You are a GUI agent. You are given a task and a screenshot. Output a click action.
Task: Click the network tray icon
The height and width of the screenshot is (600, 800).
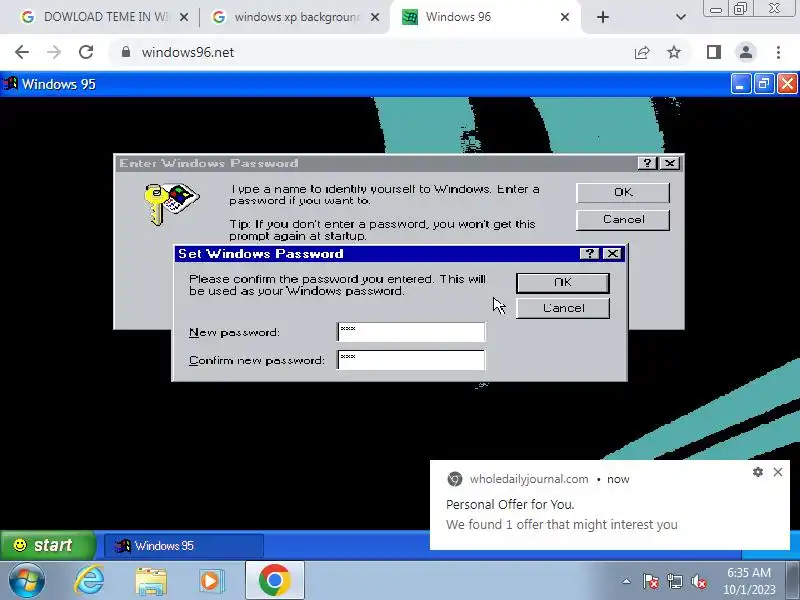tap(674, 581)
